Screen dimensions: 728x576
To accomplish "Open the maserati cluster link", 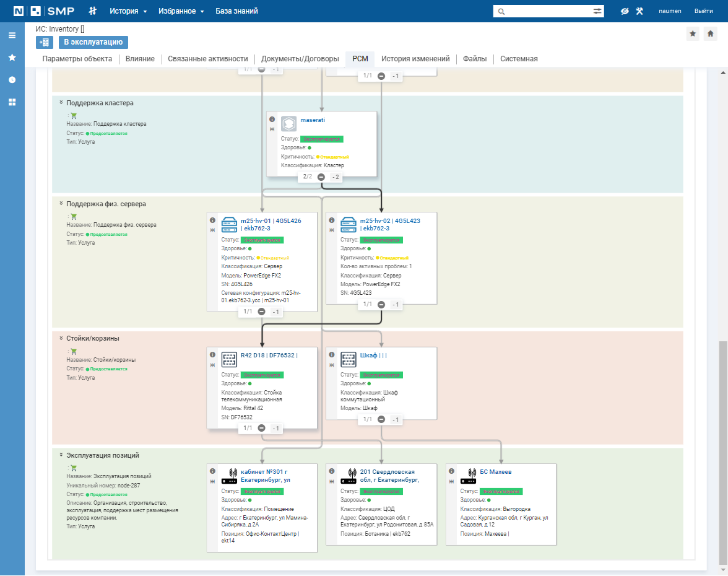I will [x=313, y=120].
